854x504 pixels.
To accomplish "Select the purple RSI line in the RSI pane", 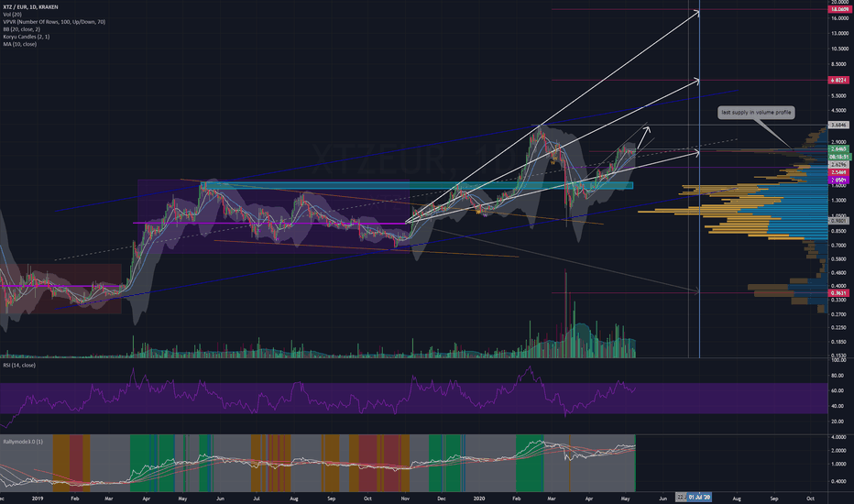I will (x=318, y=399).
